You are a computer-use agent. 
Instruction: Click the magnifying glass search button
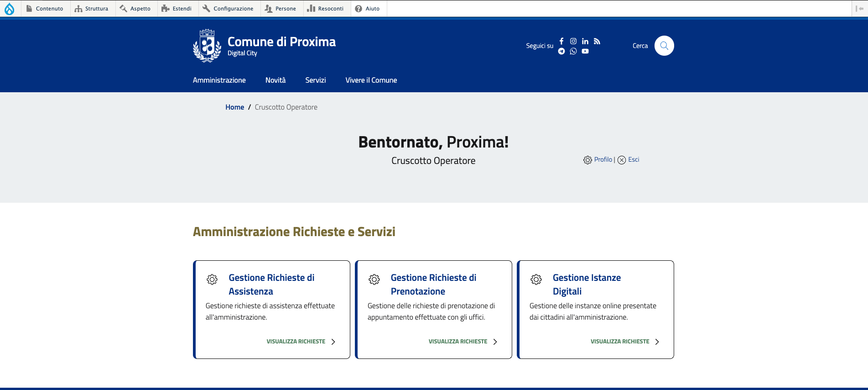pos(664,46)
